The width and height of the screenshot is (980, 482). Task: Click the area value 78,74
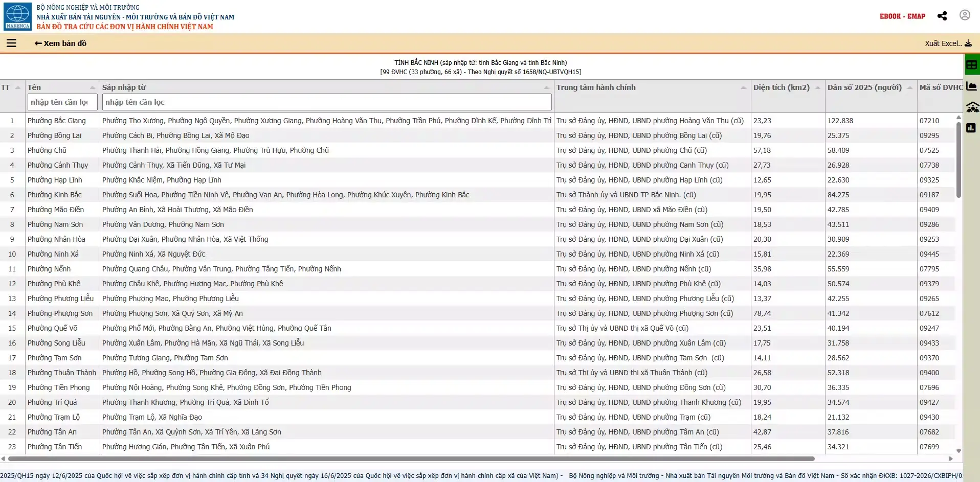762,313
